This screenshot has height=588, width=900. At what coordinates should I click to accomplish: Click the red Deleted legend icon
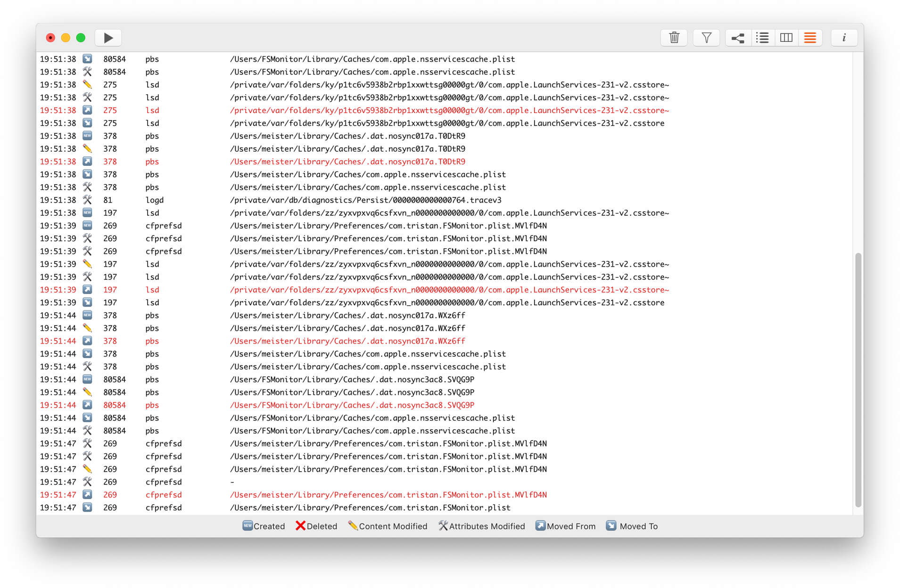click(300, 525)
